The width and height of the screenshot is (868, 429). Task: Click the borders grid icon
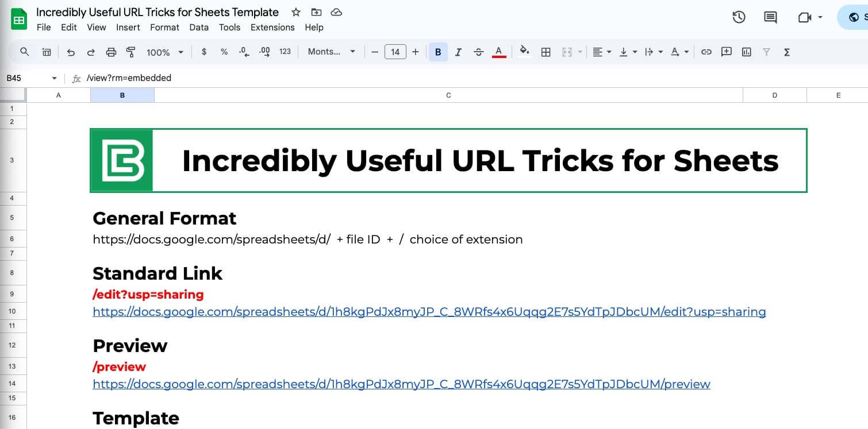pyautogui.click(x=546, y=52)
